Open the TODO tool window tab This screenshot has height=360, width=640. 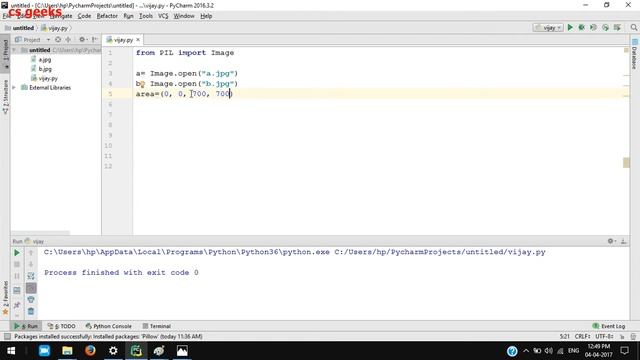pos(62,326)
